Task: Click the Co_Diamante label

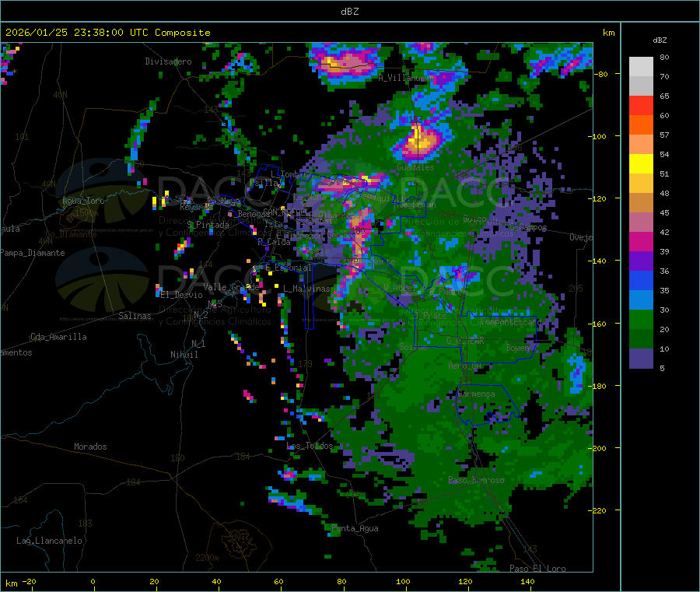Action: tap(71, 234)
